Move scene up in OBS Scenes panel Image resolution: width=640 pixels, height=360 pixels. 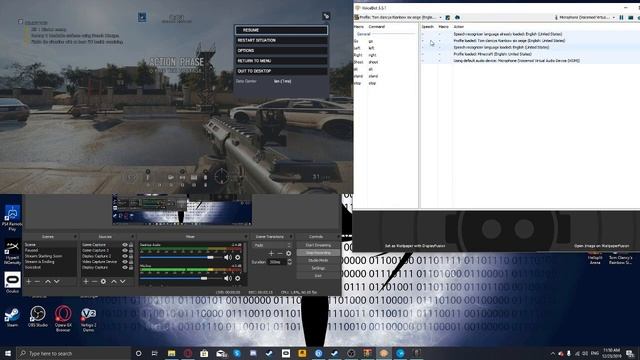pos(48,282)
